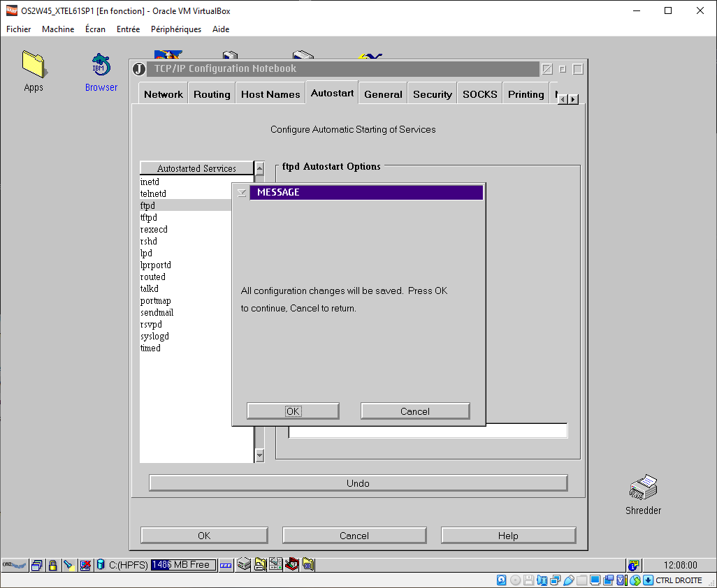Open the TCP/IP Notebook system menu icon
This screenshot has width=717, height=588.
click(139, 69)
